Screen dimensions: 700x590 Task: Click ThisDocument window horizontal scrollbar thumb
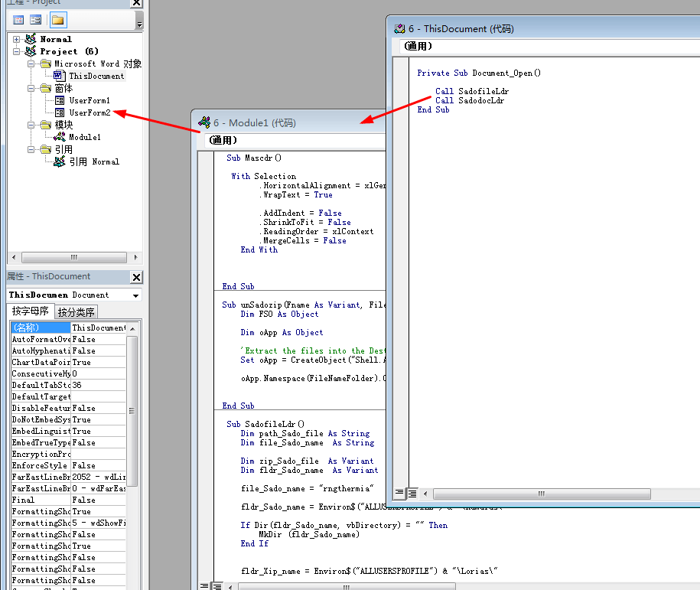542,494
